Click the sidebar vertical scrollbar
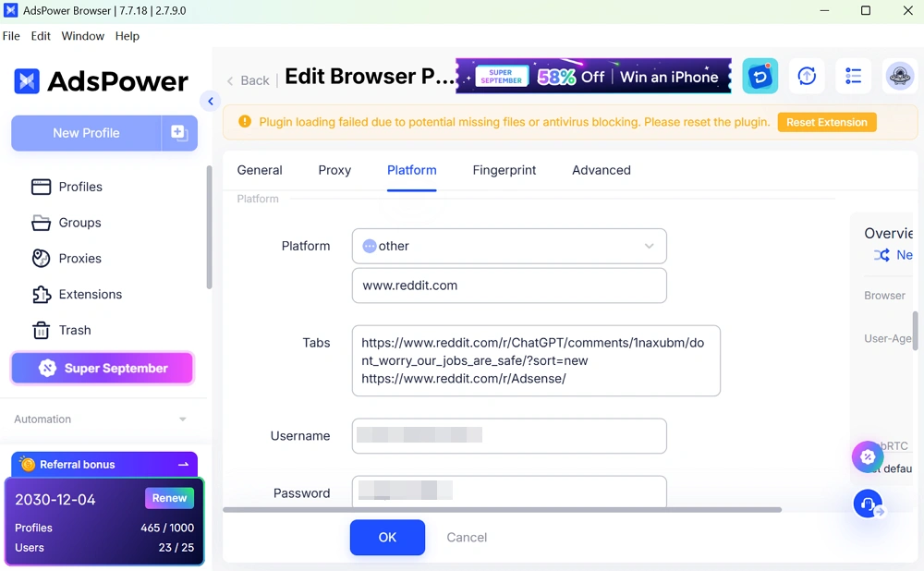 click(209, 227)
